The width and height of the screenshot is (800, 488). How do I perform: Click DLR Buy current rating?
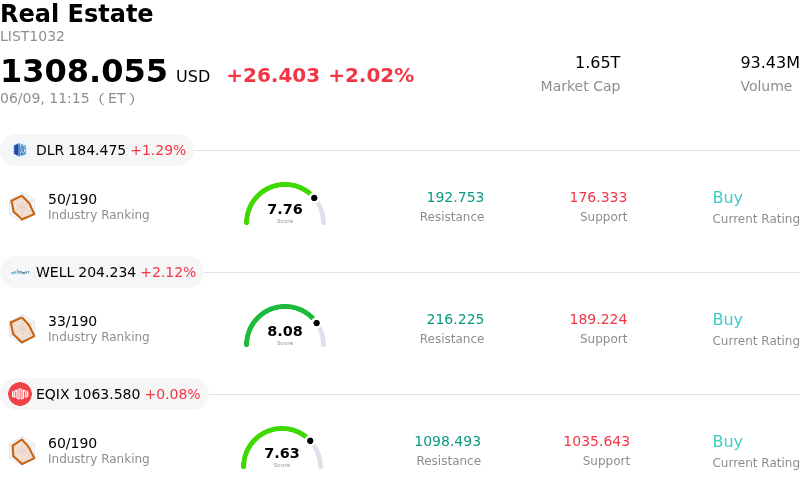tap(728, 197)
